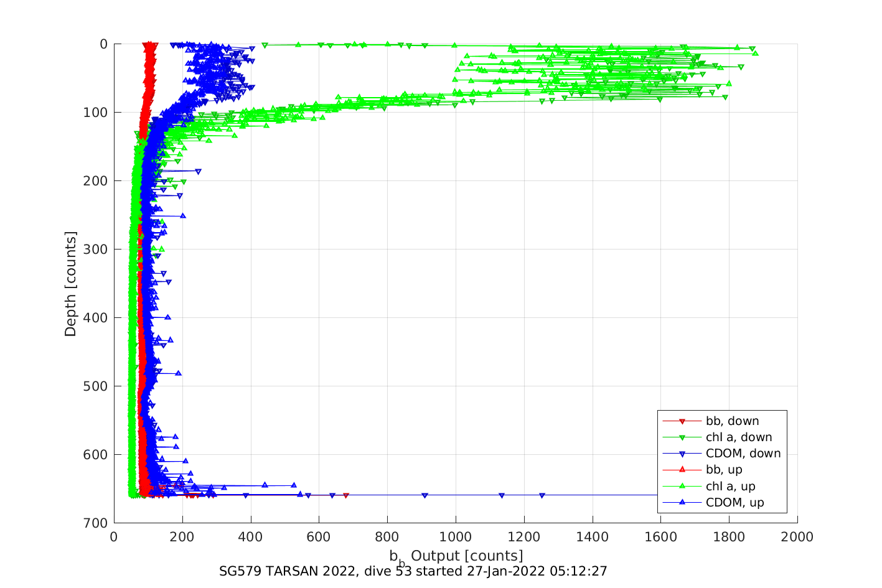Click the blue up-triangle marker in legend
This screenshot has height=588, width=882.
tap(682, 502)
